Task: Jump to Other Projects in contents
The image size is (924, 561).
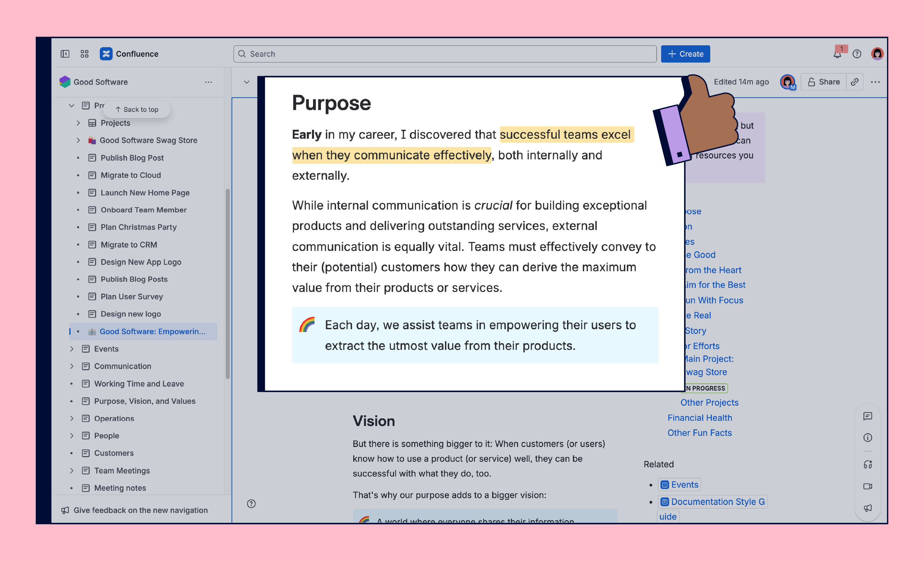Action: click(710, 403)
